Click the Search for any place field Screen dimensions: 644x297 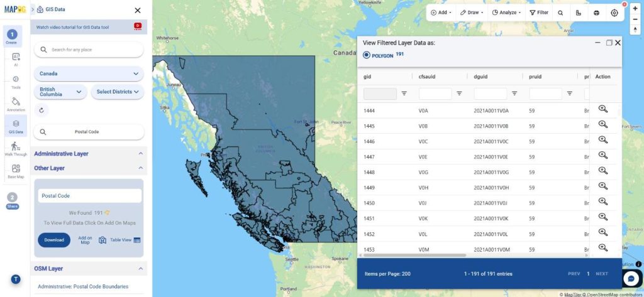(x=89, y=50)
